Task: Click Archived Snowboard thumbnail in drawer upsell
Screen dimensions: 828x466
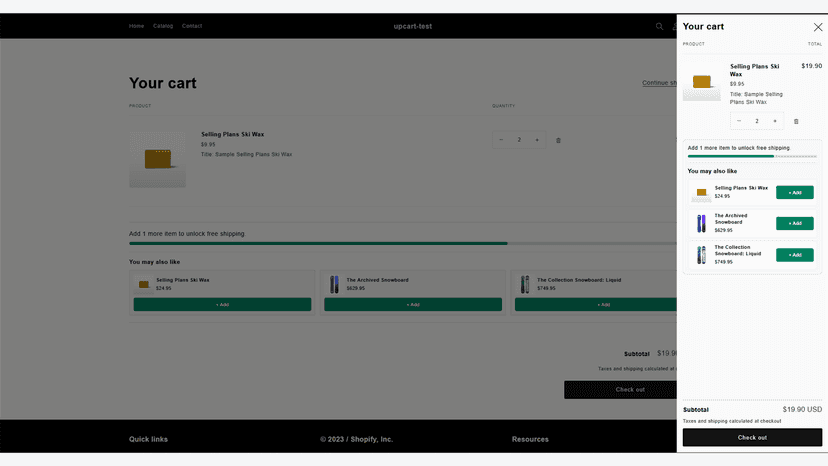Action: coord(701,223)
